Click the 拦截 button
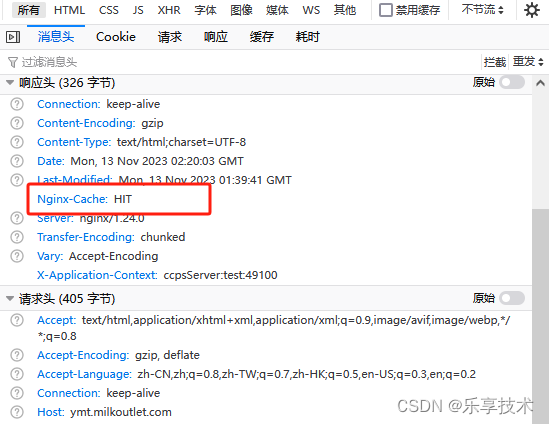The width and height of the screenshot is (549, 424). coord(495,62)
